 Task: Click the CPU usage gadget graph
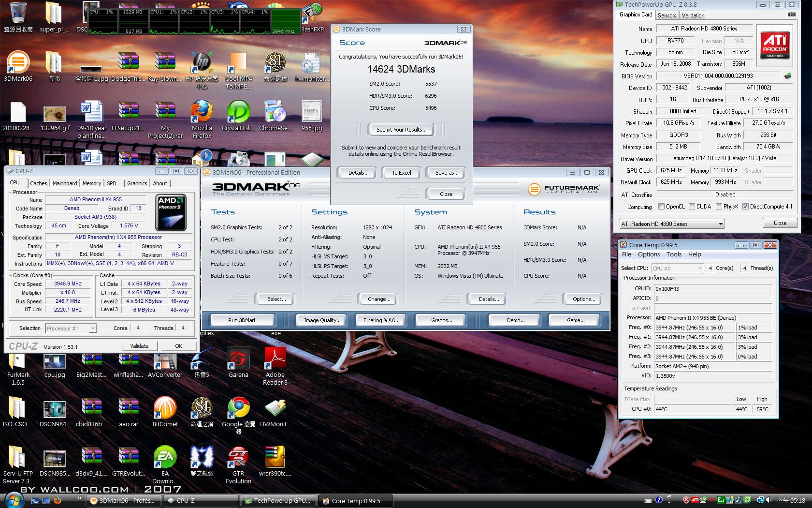pos(194,22)
